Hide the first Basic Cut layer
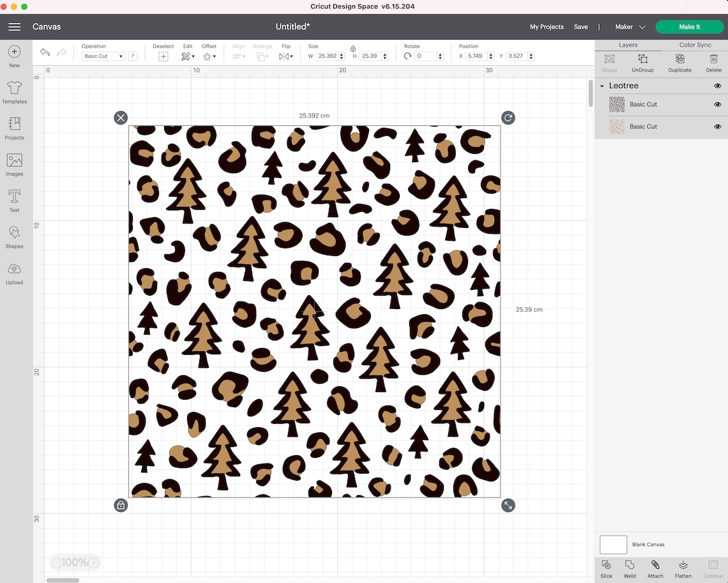The image size is (728, 583). tap(717, 104)
